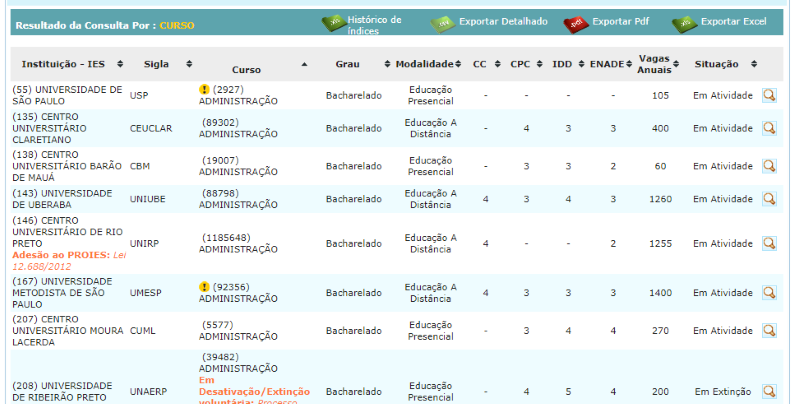
Task: Select (208) UNIVERSIDADE DE RIBEIRÃO PRETO cell
Action: click(x=62, y=391)
